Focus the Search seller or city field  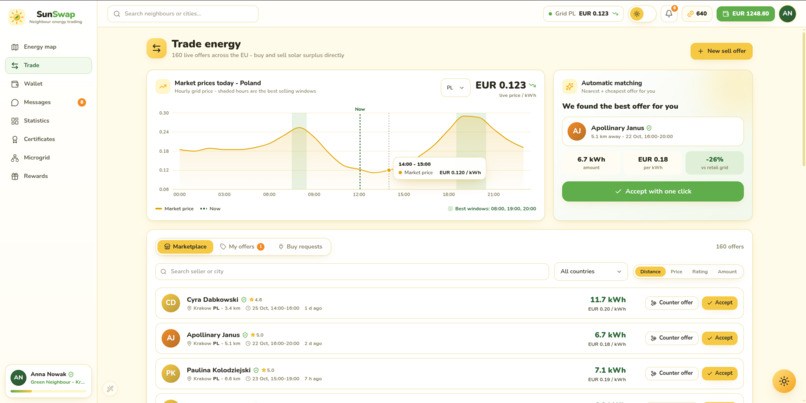[352, 271]
